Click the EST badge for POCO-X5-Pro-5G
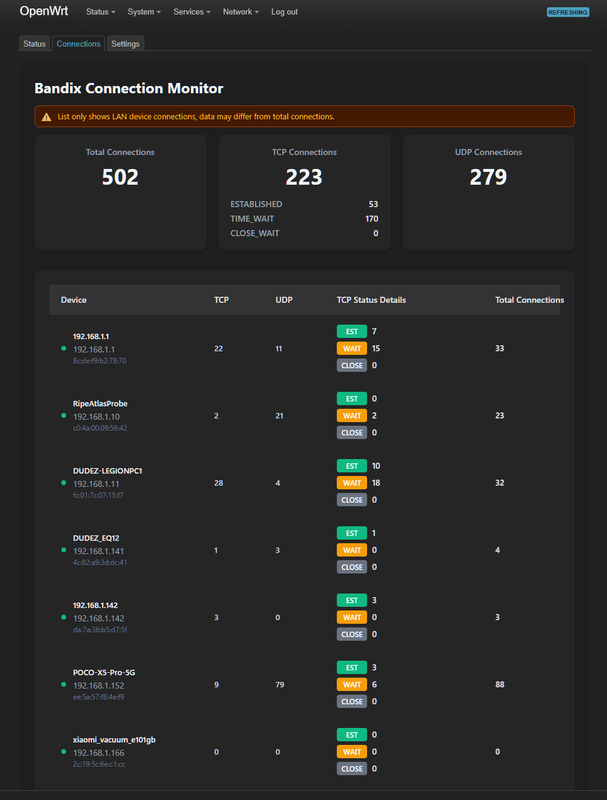Screen dimensions: 607x800 (x=352, y=667)
